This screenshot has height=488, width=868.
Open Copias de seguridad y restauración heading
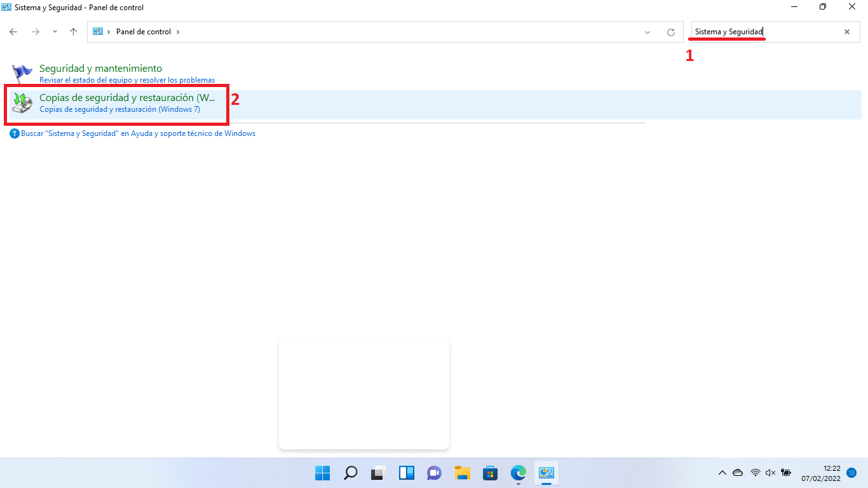click(x=127, y=98)
